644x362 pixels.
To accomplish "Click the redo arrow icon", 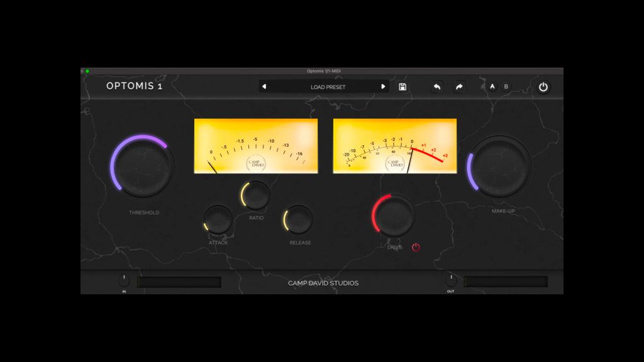I will coord(459,87).
